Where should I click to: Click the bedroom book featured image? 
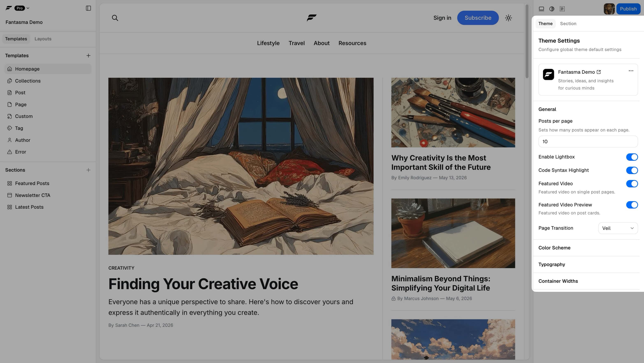pyautogui.click(x=241, y=166)
